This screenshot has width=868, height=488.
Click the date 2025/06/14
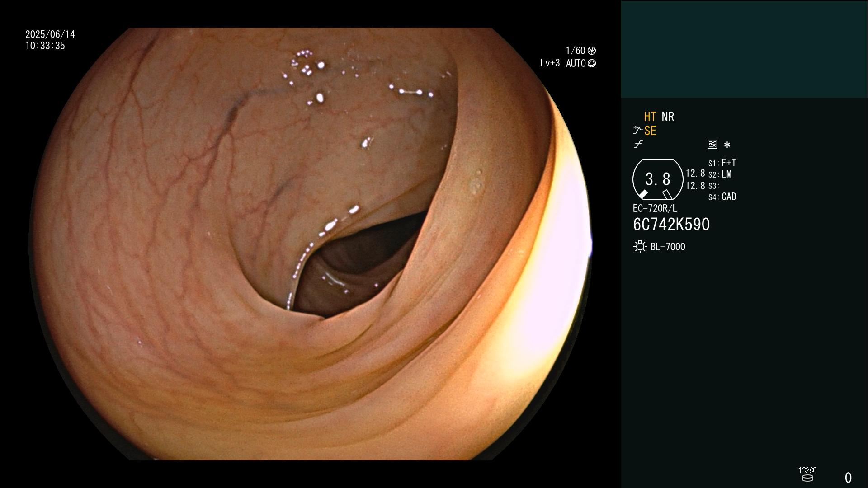click(50, 35)
